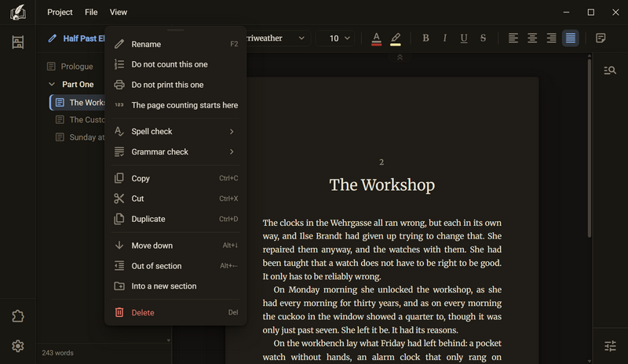Expand the Spell check submenu
628x364 pixels.
coord(175,131)
